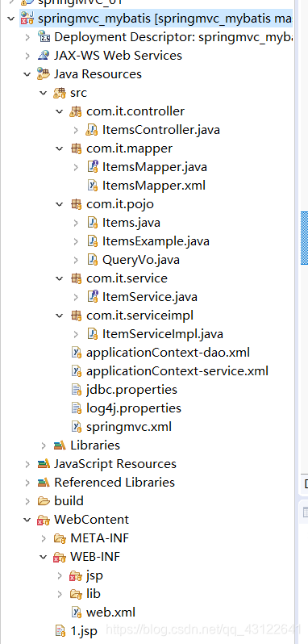Expand the JavaScript Resources node
Viewport: 308px width, 644px height.
pos(27,464)
